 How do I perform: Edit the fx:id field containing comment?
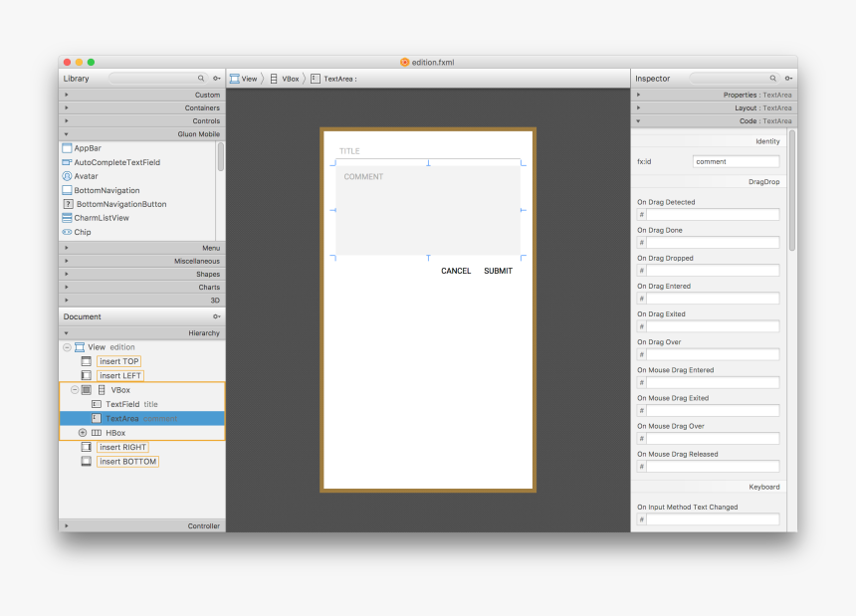pyautogui.click(x=736, y=161)
